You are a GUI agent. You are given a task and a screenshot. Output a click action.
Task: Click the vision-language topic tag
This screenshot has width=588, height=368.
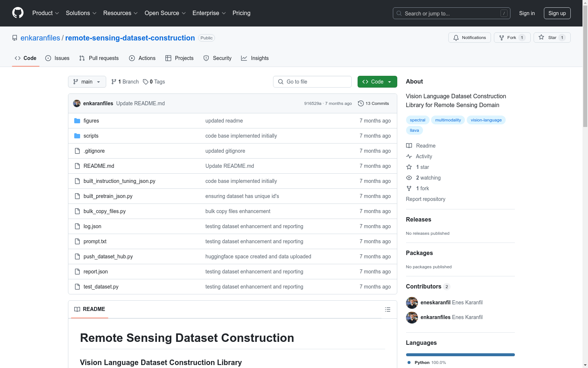coord(486,120)
